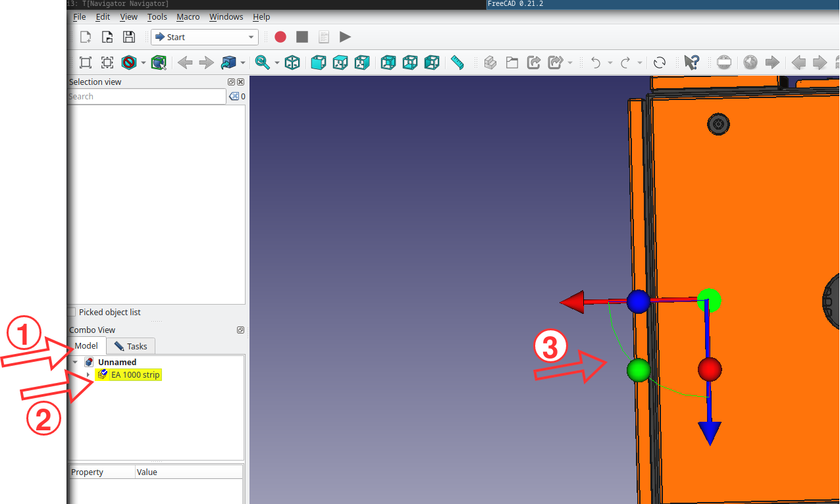Screen dimensions: 840x504
Task: Click the Measure distance ruler icon
Action: 458,63
